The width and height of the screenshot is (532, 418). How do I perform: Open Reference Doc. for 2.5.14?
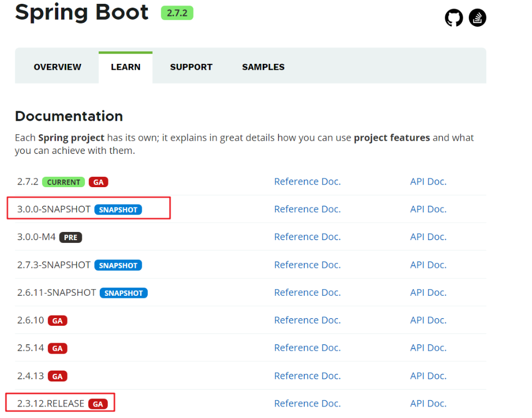click(307, 348)
